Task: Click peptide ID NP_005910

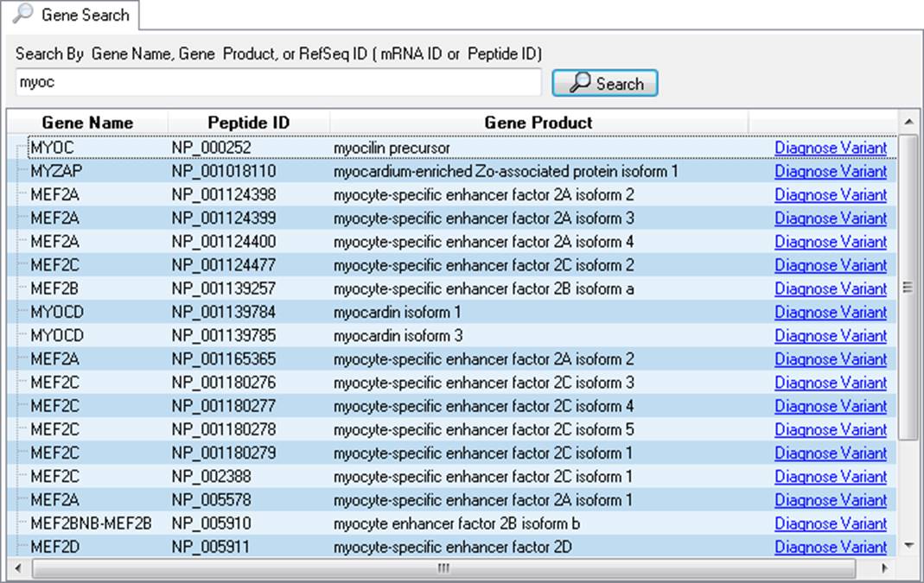Action: [x=212, y=523]
